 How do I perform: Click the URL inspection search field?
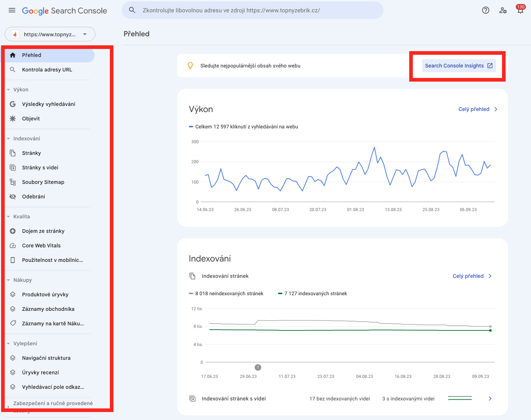coord(253,10)
